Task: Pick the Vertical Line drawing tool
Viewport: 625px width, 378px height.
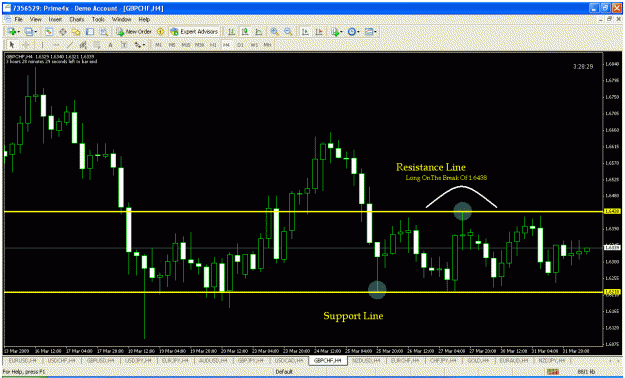Action: (42, 45)
